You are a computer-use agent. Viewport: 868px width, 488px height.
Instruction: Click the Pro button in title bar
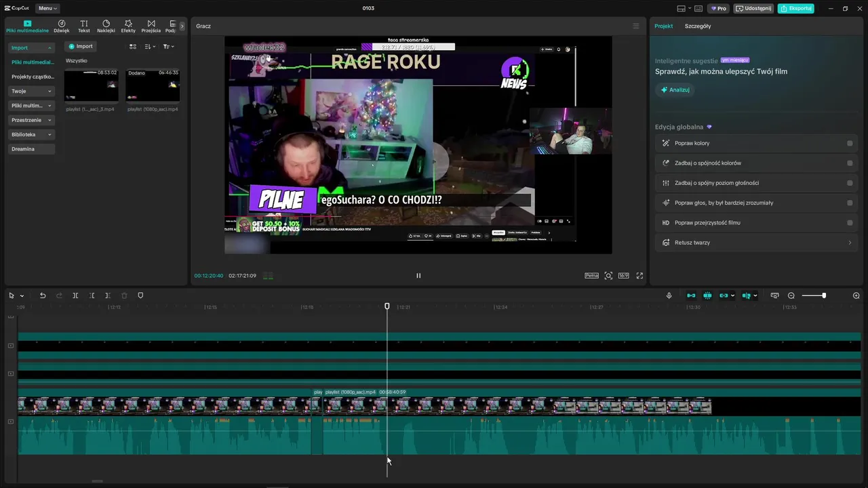pyautogui.click(x=718, y=8)
